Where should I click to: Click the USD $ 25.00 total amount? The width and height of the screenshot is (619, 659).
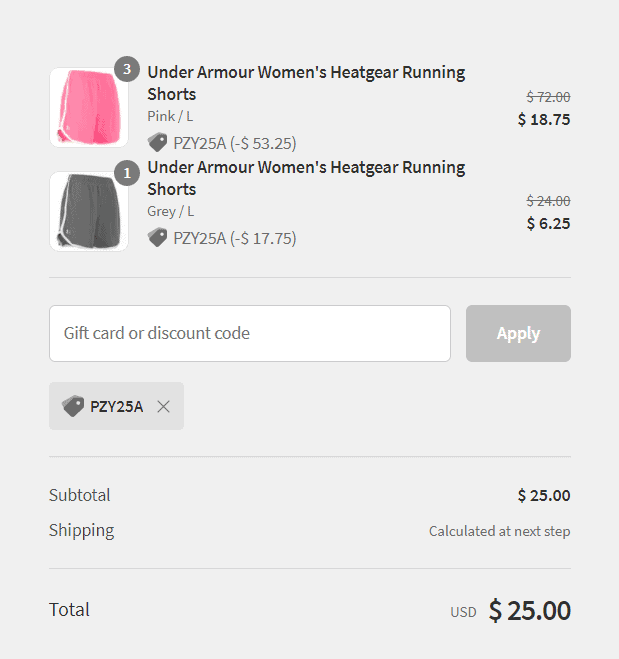510,611
